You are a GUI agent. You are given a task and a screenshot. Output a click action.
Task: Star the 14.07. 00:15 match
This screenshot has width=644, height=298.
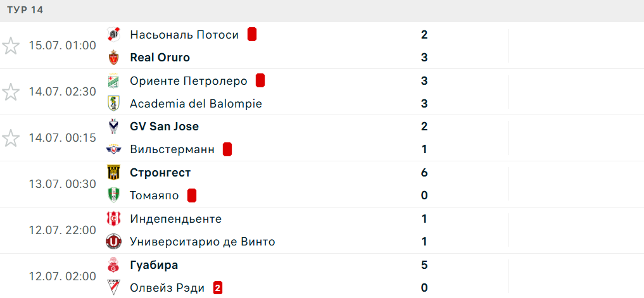[11, 138]
